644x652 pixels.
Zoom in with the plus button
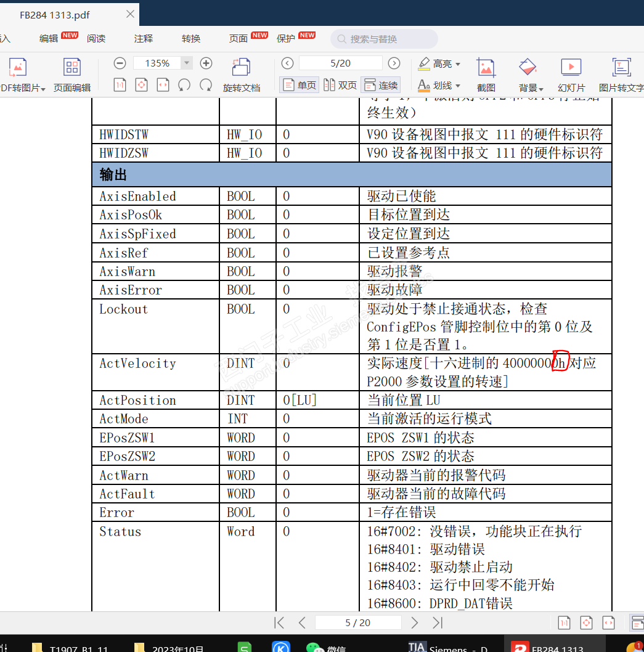point(206,63)
